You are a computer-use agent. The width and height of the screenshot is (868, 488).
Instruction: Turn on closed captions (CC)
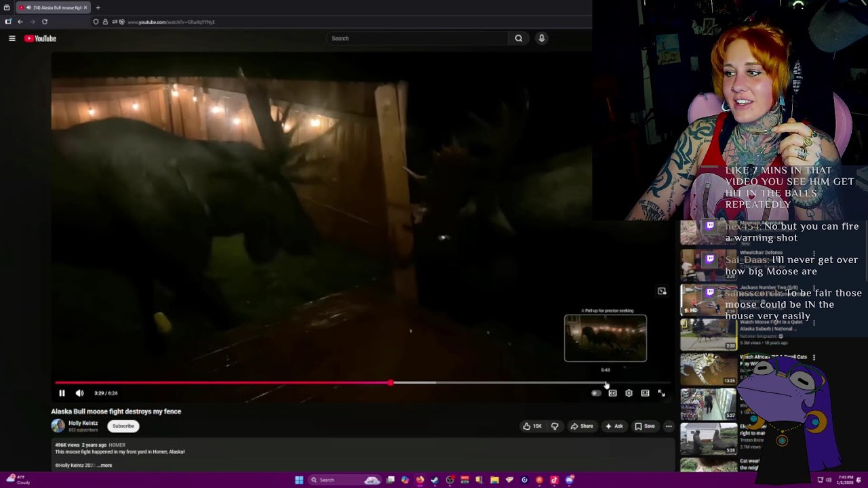coord(612,393)
